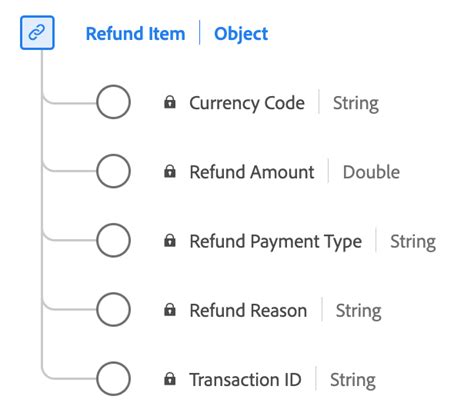Click the lock icon beside Transaction ID

[x=170, y=379]
